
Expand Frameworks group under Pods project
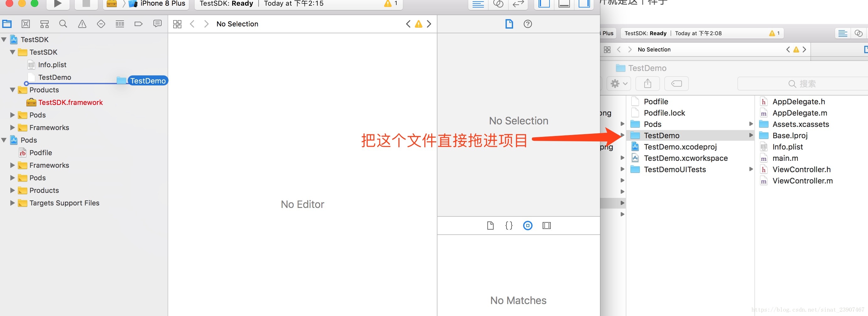tap(13, 165)
